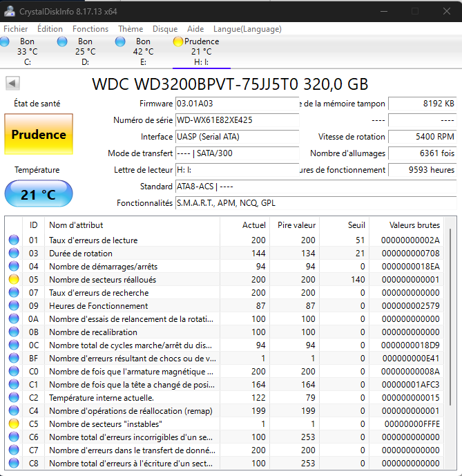Click the Prudence health status button
This screenshot has height=476, width=462.
[x=39, y=135]
